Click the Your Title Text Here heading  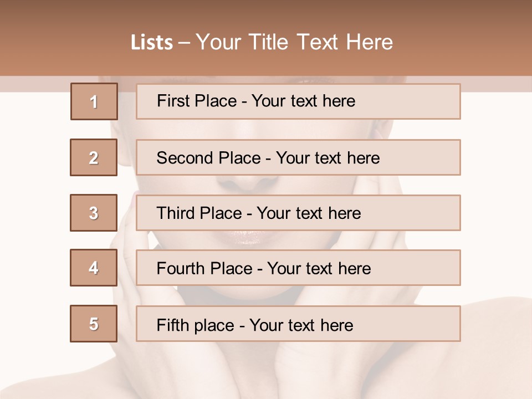[294, 43]
